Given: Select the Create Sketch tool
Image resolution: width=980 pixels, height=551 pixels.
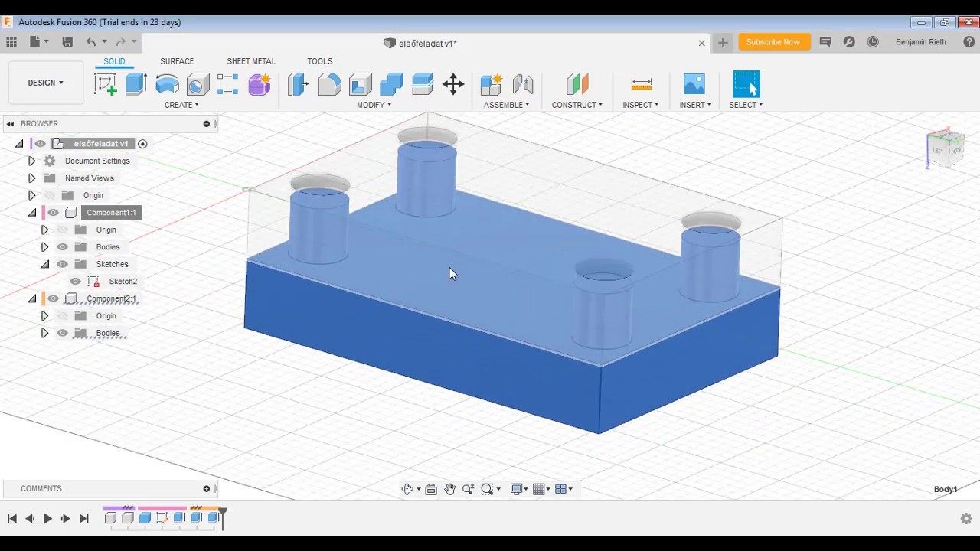Looking at the screenshot, I should [106, 84].
